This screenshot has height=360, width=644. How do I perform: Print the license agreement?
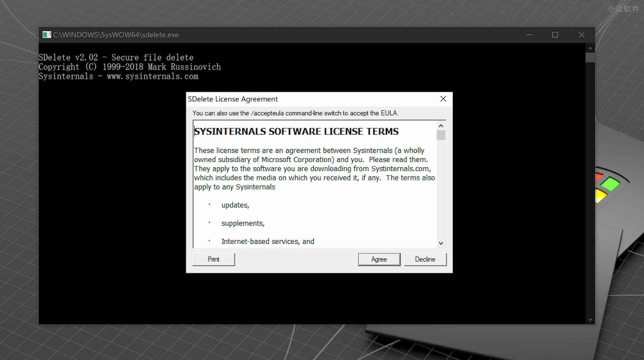tap(214, 259)
